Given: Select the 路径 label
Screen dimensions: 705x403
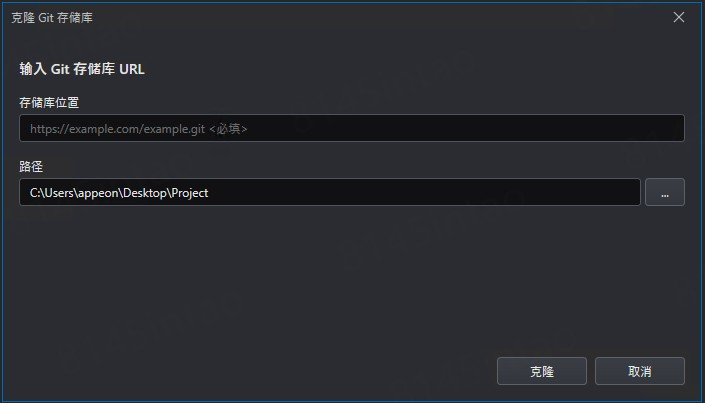Looking at the screenshot, I should [x=31, y=167].
